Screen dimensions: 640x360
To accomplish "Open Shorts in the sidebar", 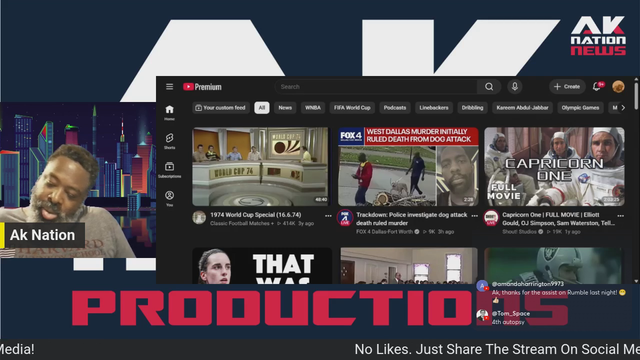I will click(169, 141).
